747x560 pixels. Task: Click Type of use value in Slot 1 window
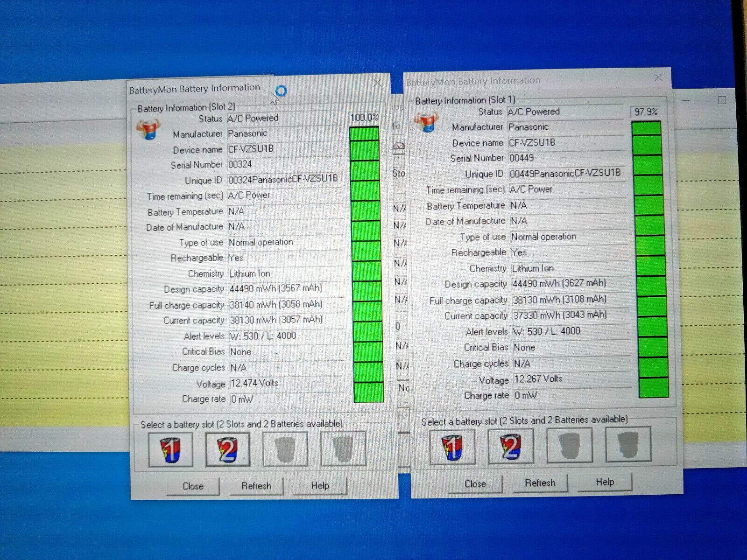[x=569, y=237]
